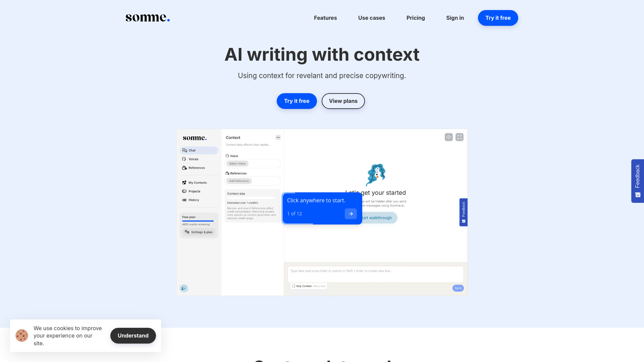
Task: Click the Try it free blue button
Action: coord(498,18)
